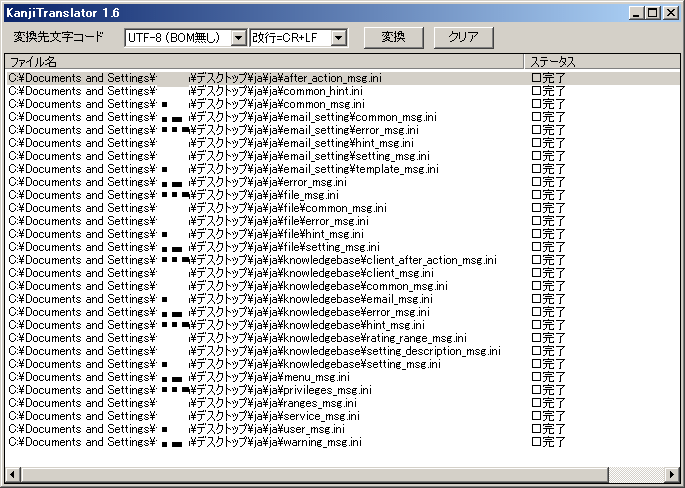Toggle status checkbox for warning_msg.ini
The image size is (685, 488).
537,442
